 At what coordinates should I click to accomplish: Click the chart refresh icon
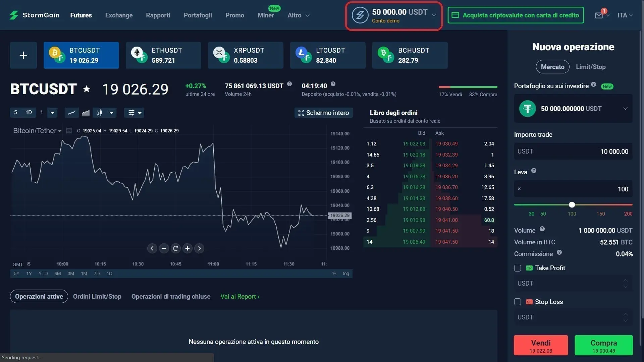click(175, 248)
